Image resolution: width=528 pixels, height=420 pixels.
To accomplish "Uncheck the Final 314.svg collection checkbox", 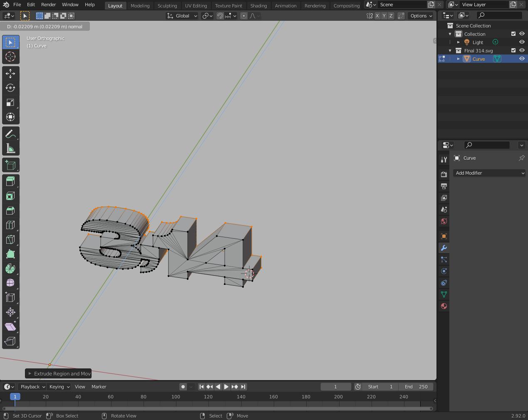I will [x=513, y=50].
